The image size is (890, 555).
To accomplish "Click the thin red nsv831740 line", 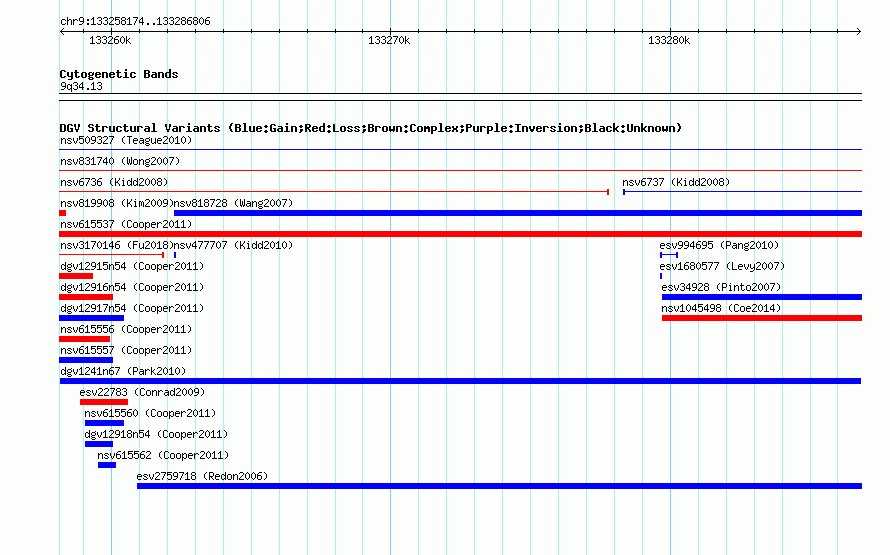I will tap(460, 171).
